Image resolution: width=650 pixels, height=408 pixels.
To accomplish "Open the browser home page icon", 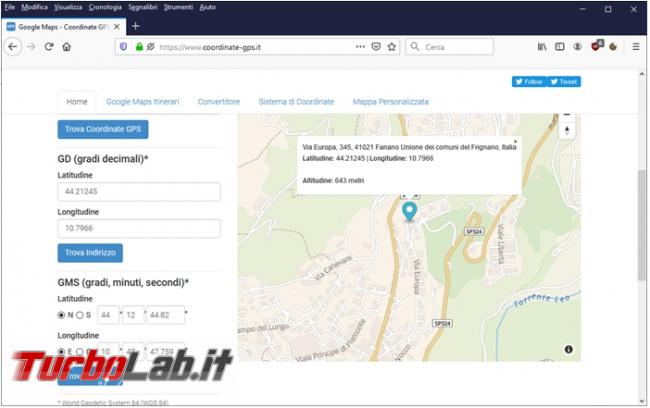I will pos(67,46).
